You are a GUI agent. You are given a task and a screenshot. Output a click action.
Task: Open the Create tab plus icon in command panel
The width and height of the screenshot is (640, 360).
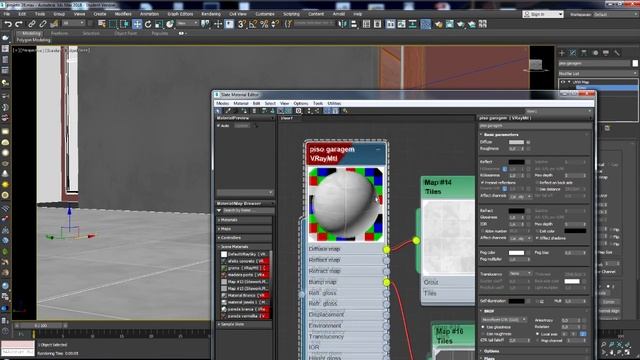(x=562, y=53)
